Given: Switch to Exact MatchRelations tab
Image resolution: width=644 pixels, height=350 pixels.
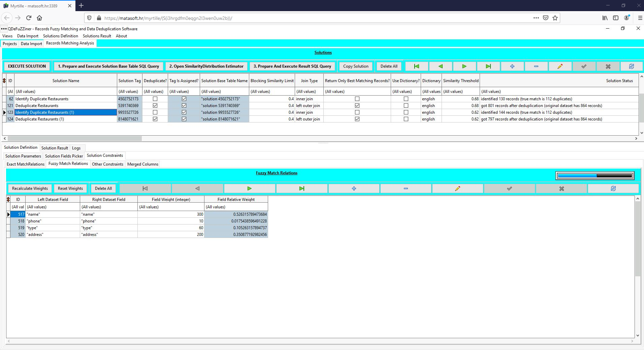Looking at the screenshot, I should [26, 164].
